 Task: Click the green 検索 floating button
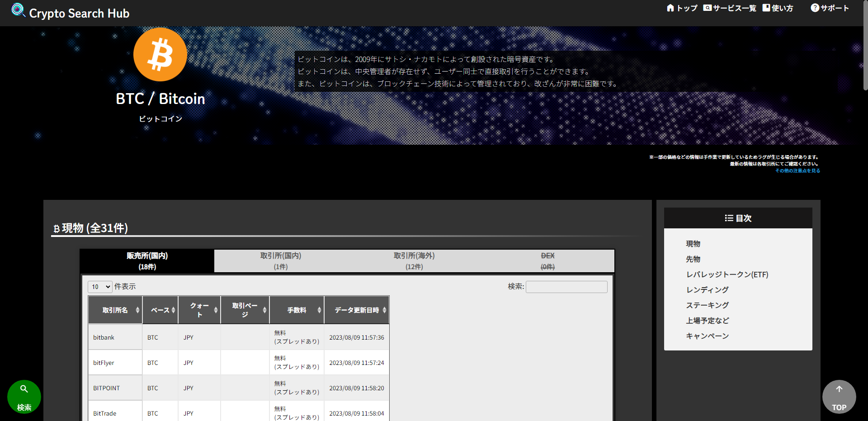(24, 397)
